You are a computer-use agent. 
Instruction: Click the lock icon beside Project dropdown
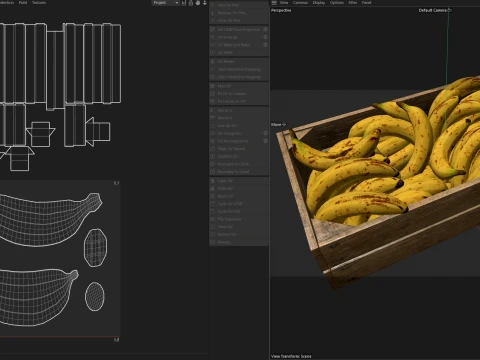click(x=191, y=3)
